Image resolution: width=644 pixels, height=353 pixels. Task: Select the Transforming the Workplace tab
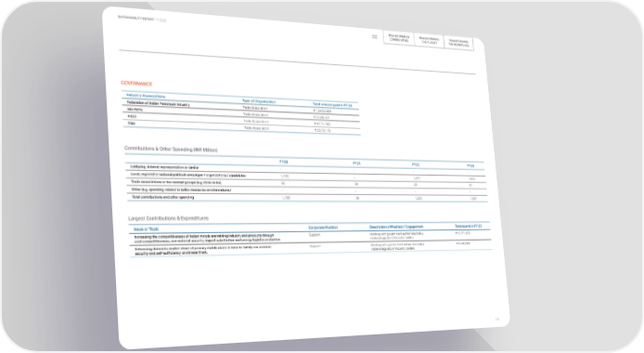point(458,43)
